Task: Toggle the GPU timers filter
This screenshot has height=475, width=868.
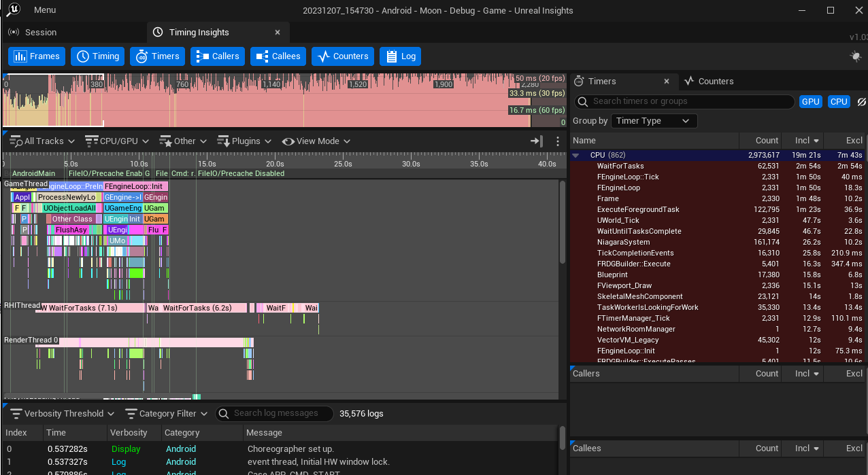Action: [x=810, y=101]
